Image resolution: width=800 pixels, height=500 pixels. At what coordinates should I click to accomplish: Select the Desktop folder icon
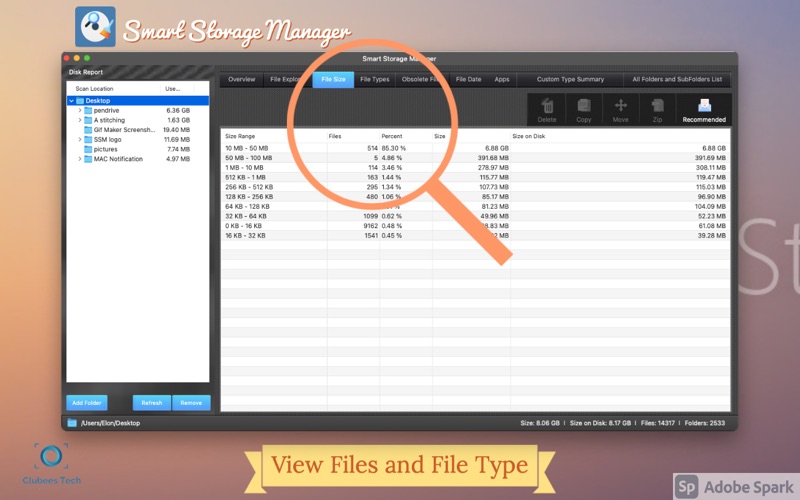pyautogui.click(x=80, y=101)
